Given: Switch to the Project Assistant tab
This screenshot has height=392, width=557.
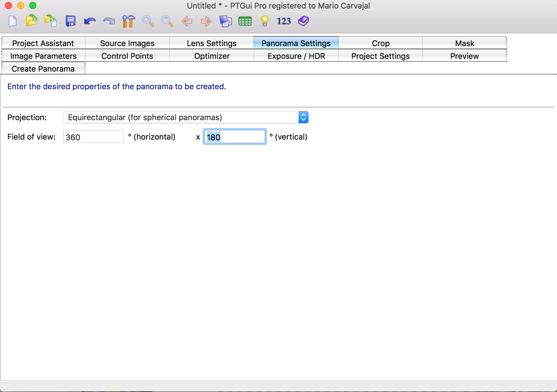Looking at the screenshot, I should (x=43, y=43).
